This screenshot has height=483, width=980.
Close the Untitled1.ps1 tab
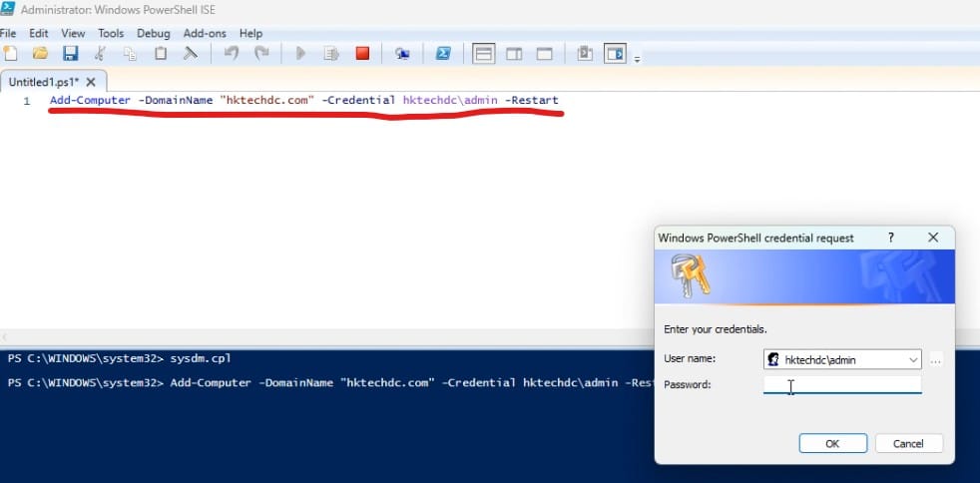pos(91,82)
